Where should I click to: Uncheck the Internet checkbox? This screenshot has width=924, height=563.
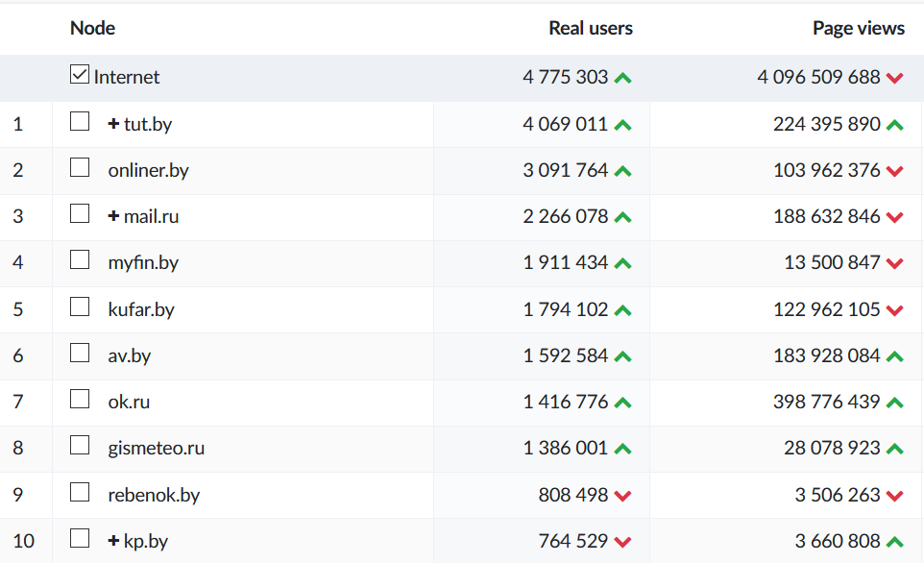tap(80, 75)
